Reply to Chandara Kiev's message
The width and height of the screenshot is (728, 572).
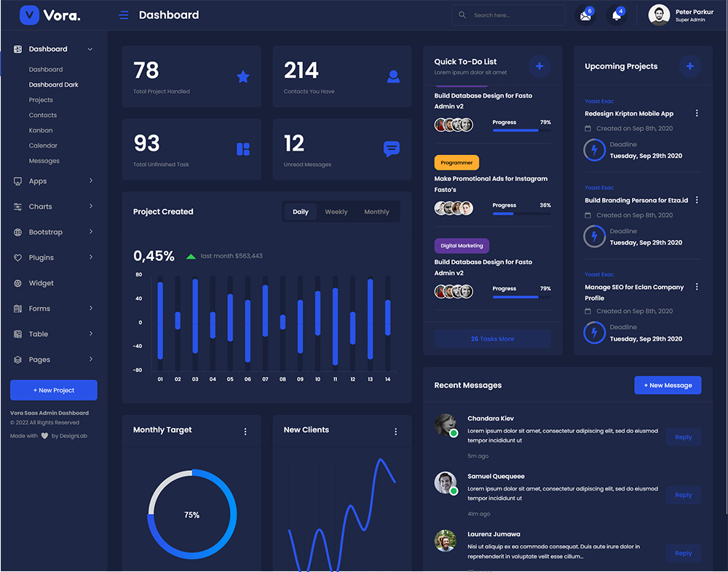click(683, 437)
